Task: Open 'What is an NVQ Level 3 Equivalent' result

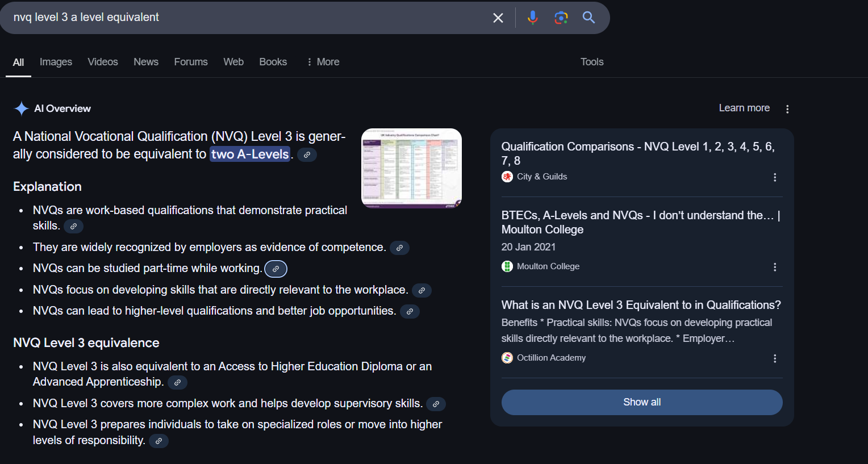Action: click(641, 305)
